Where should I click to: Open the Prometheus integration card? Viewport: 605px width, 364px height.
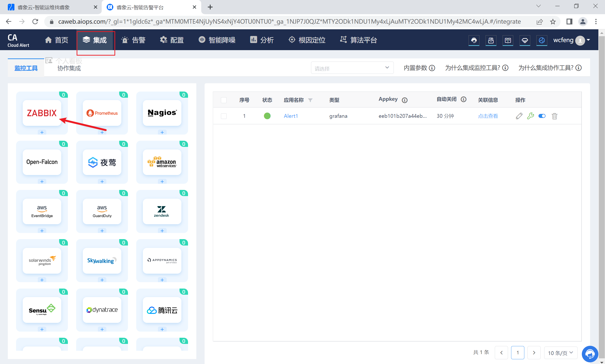click(102, 113)
